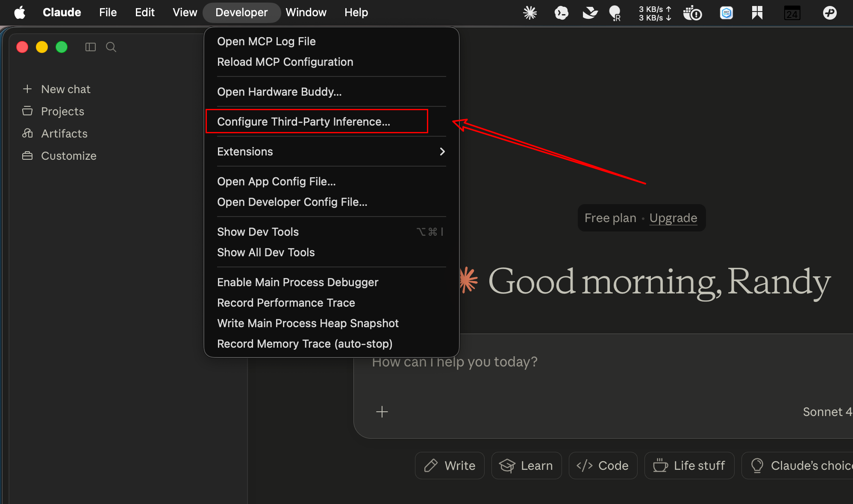The width and height of the screenshot is (853, 504).
Task: Close the Developer menu from menu bar
Action: click(x=241, y=12)
